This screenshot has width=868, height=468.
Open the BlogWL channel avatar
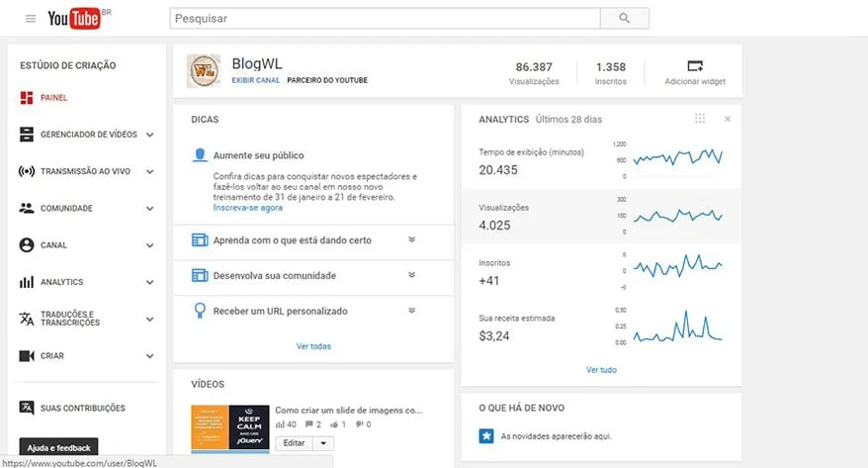204,71
